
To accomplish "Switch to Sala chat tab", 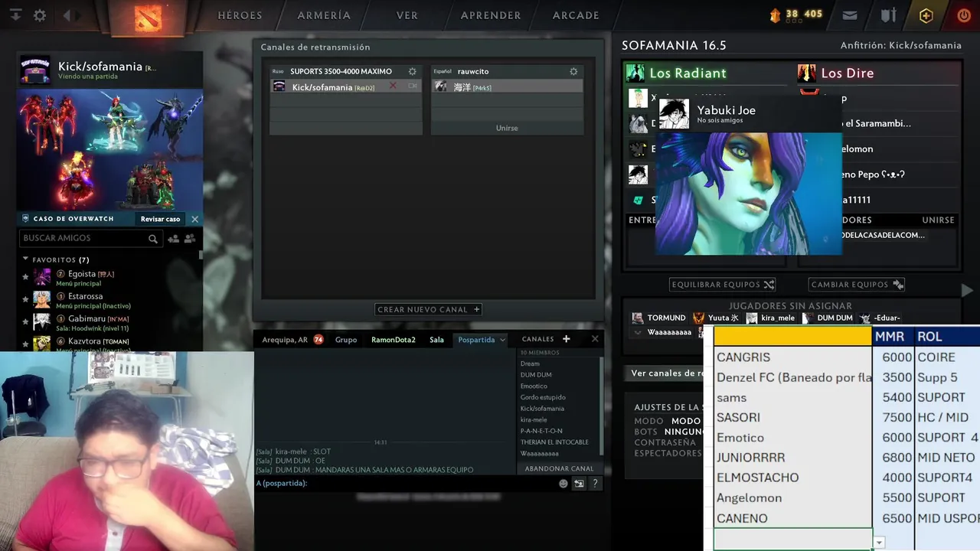I will tap(436, 340).
